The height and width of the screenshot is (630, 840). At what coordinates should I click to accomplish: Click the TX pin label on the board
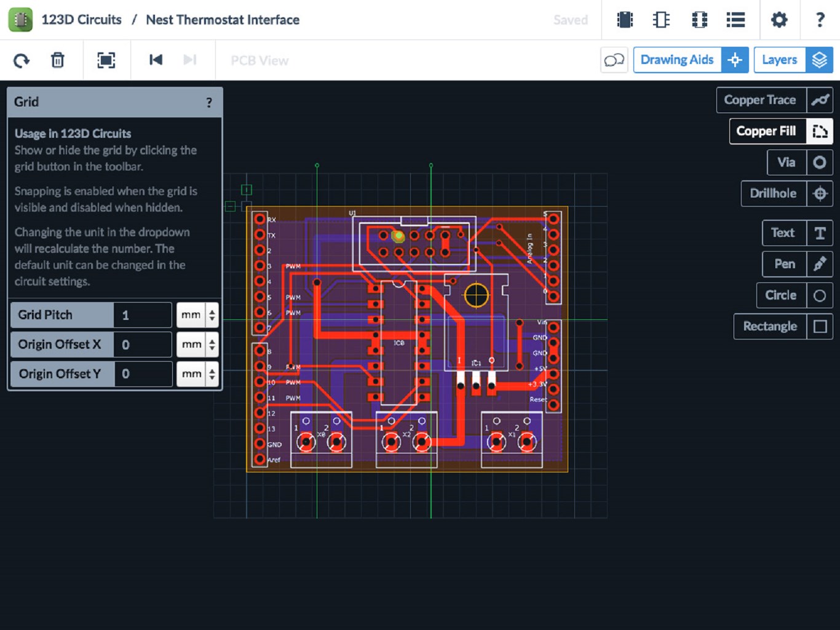272,236
